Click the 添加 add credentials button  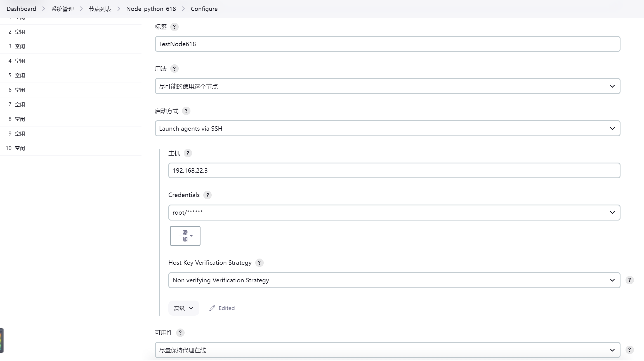pos(185,236)
